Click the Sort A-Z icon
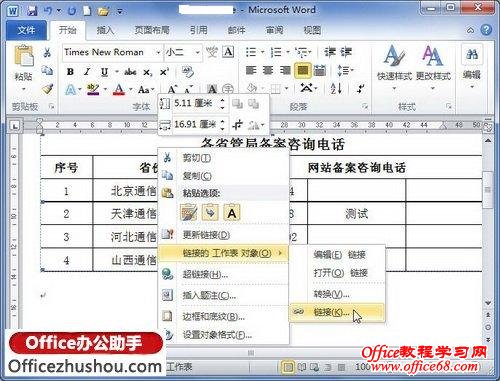Image resolution: width=500 pixels, height=381 pixels. tap(336, 89)
